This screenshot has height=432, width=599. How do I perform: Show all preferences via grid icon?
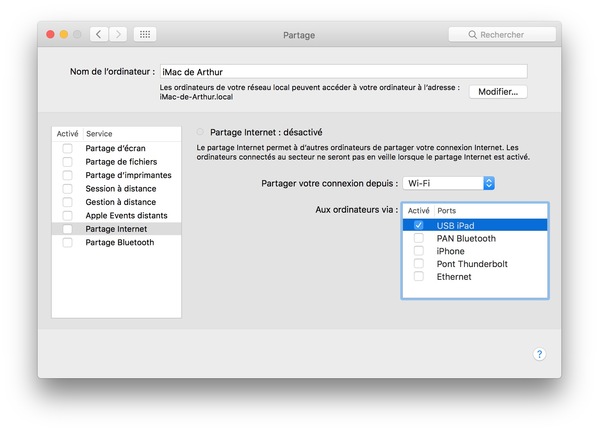tap(145, 34)
